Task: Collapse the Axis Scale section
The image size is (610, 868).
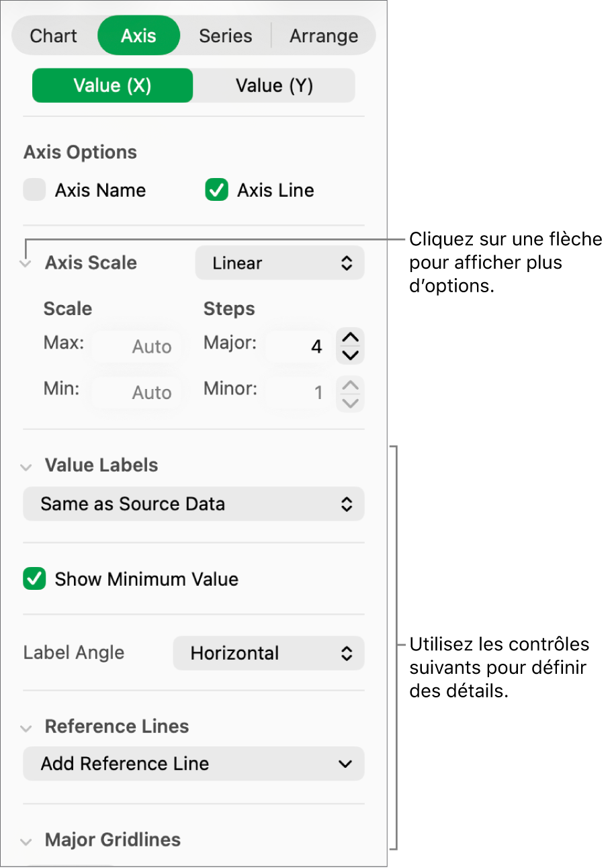Action: point(25,263)
